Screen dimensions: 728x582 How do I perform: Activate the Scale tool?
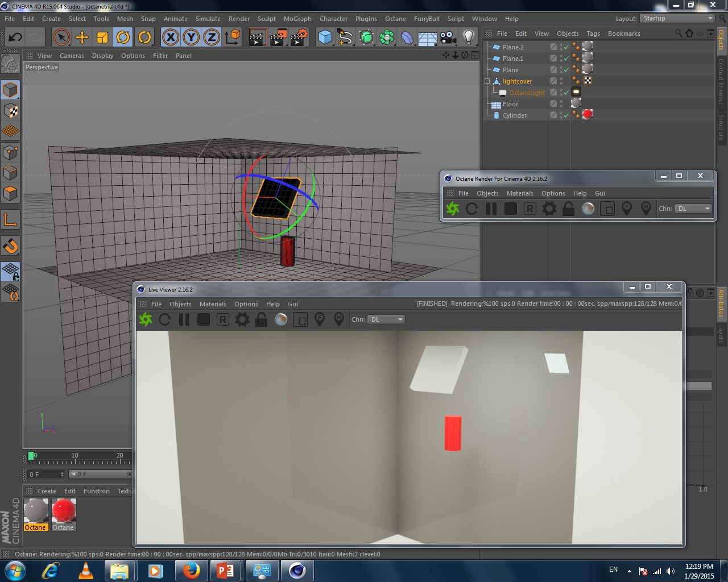[x=102, y=38]
